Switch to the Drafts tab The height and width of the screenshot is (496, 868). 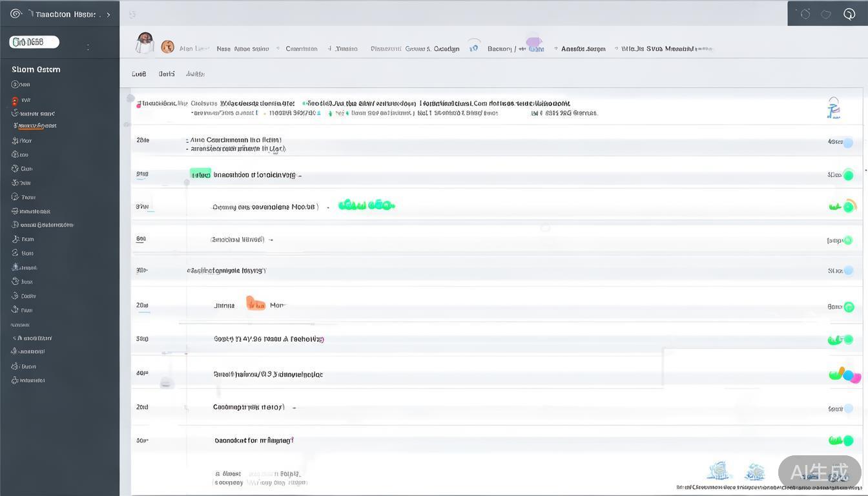[x=166, y=74]
